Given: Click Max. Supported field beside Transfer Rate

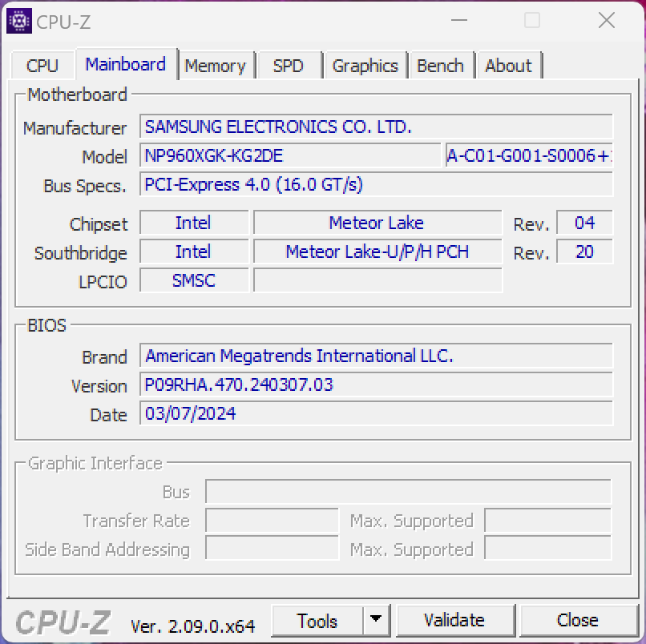Looking at the screenshot, I should point(548,520).
